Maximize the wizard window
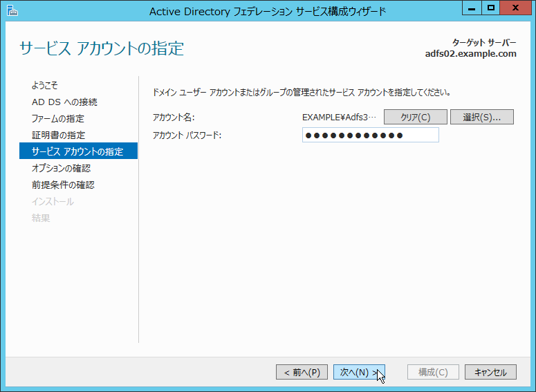The width and height of the screenshot is (536, 392). tap(491, 8)
